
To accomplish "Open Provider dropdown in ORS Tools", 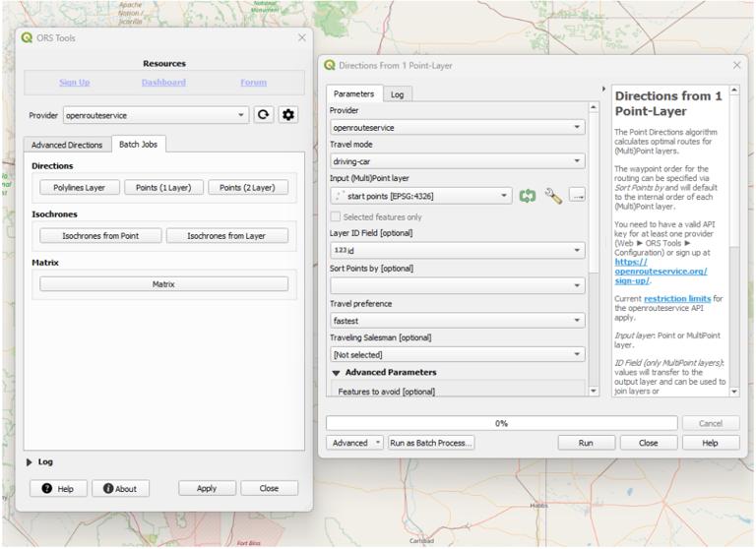I will [x=157, y=115].
